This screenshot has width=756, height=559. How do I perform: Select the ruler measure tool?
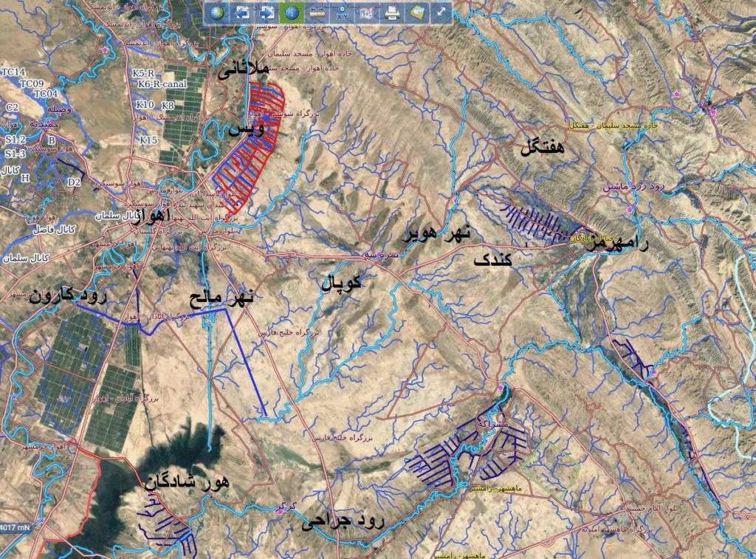(x=317, y=13)
